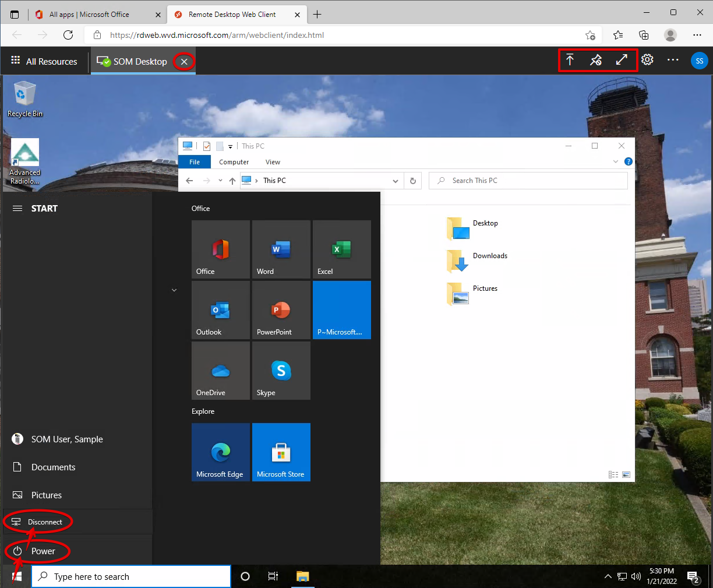Viewport: 713px width, 588px height.
Task: Open the File tab in This PC window
Action: point(195,162)
